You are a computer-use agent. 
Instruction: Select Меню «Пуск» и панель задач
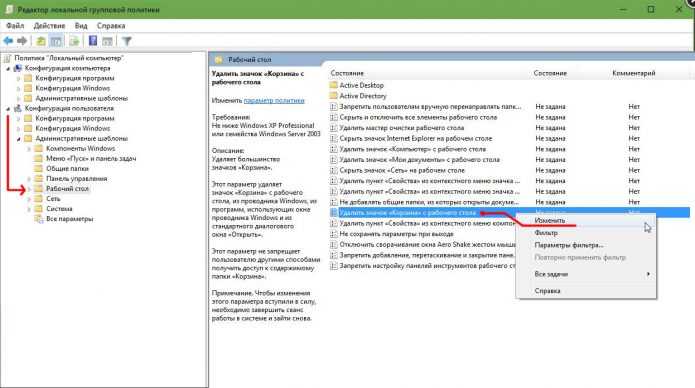pyautogui.click(x=91, y=159)
